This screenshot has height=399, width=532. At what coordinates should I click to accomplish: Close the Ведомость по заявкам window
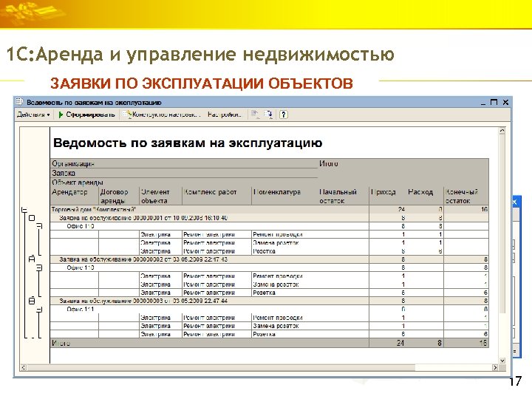coord(505,102)
